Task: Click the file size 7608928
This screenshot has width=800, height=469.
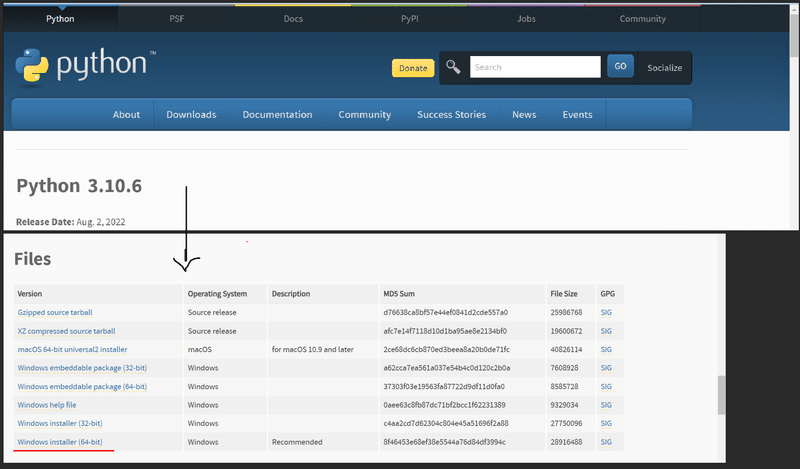Action: [x=564, y=368]
